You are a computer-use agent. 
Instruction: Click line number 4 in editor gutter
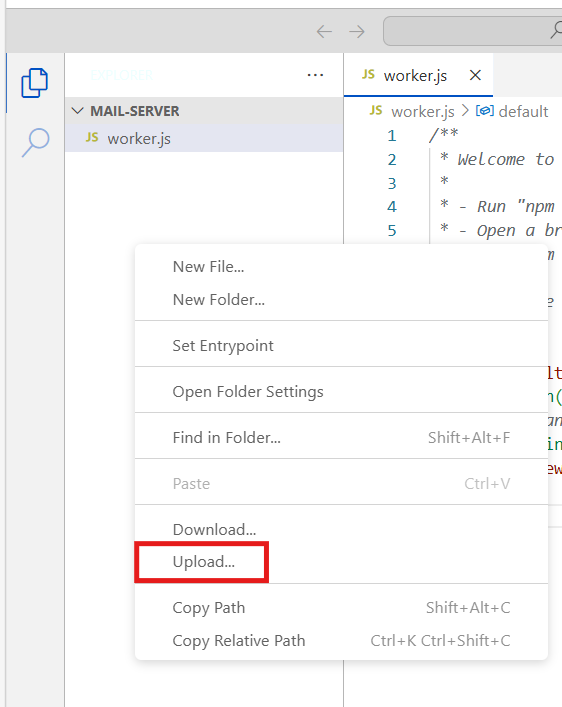[392, 207]
